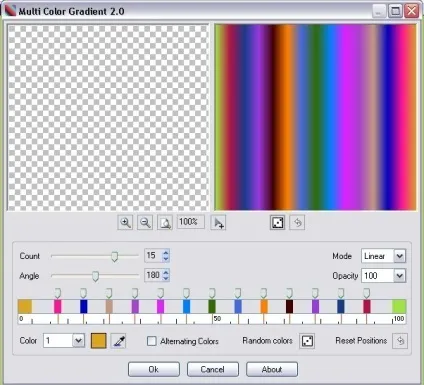Open the About dialog button
Image resolution: width=424 pixels, height=385 pixels.
click(272, 369)
